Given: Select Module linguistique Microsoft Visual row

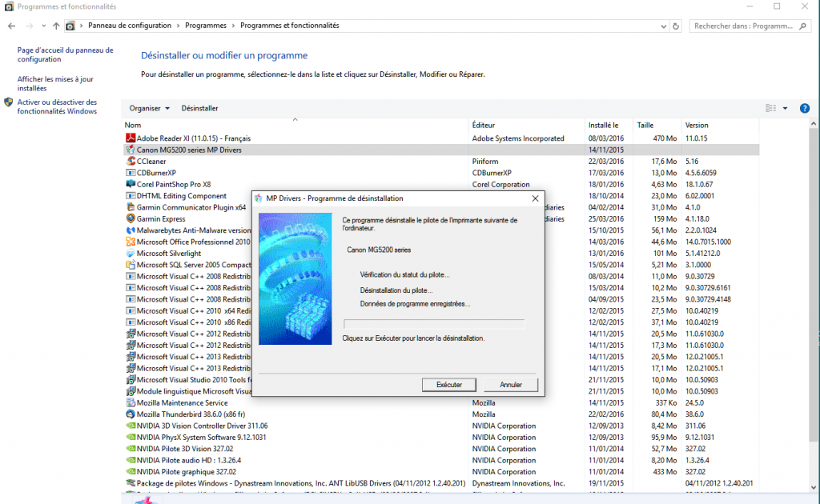Looking at the screenshot, I should (441, 391).
